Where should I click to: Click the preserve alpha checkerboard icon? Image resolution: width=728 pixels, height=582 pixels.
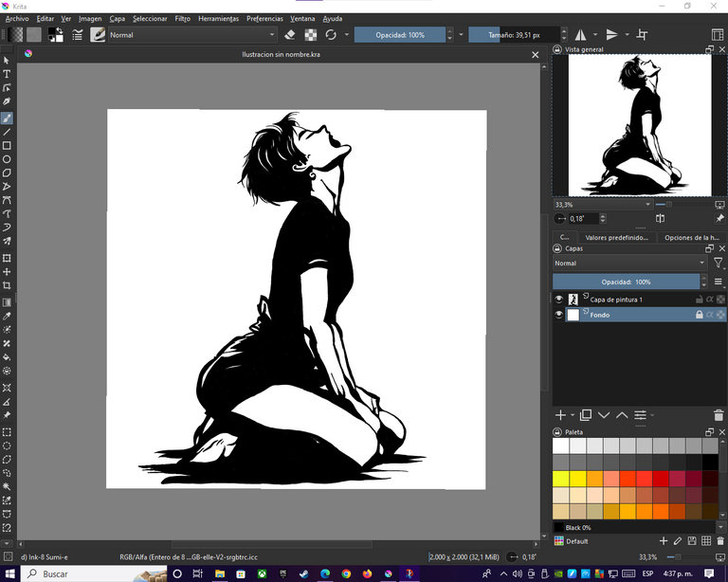(x=311, y=35)
